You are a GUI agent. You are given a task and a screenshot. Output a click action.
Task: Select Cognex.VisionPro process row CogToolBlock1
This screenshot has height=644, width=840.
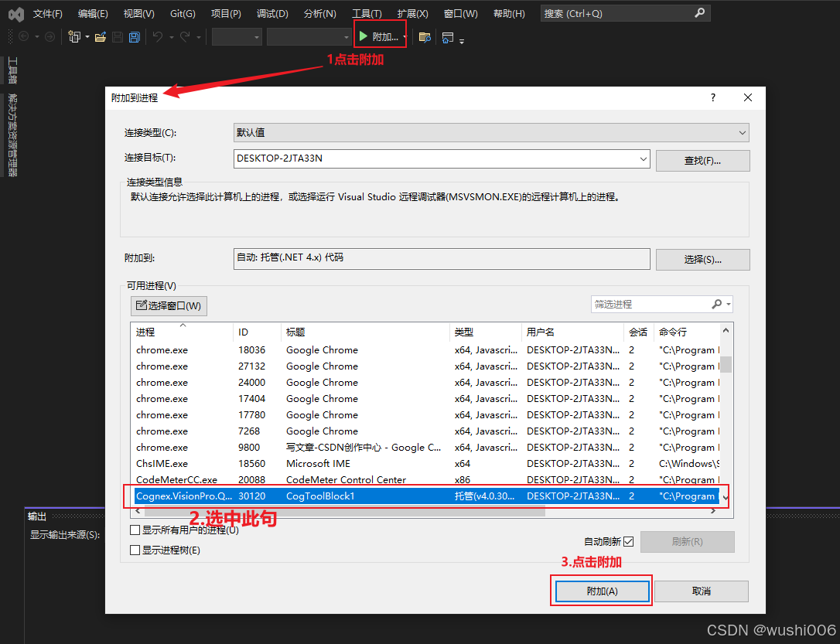pyautogui.click(x=426, y=496)
